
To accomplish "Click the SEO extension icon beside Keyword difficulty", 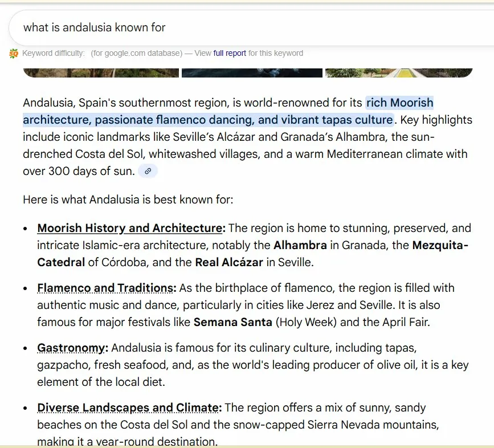I will point(14,54).
